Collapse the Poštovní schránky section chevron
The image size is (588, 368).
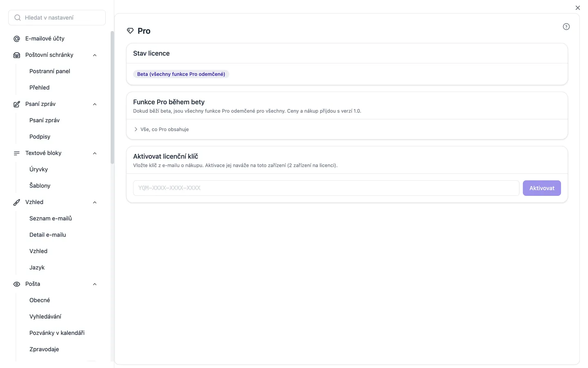(x=95, y=55)
